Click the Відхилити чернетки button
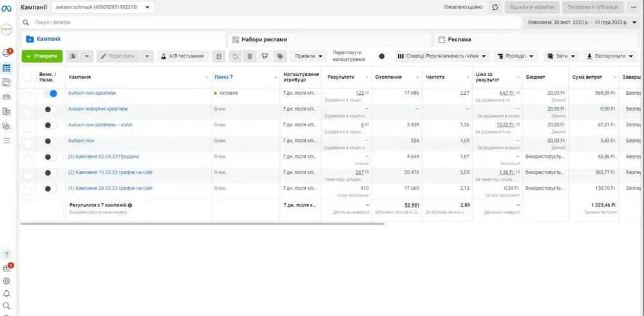644x316 pixels. coord(531,7)
